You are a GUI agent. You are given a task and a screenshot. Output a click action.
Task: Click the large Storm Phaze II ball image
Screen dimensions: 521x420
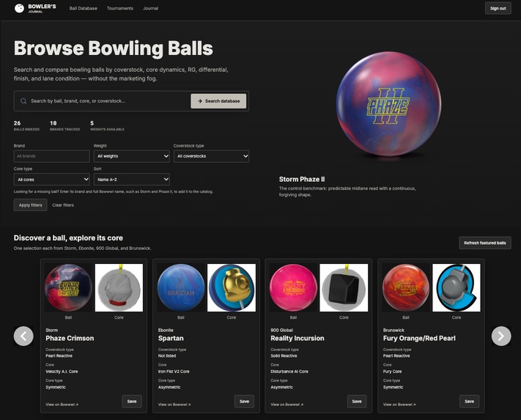click(x=388, y=103)
